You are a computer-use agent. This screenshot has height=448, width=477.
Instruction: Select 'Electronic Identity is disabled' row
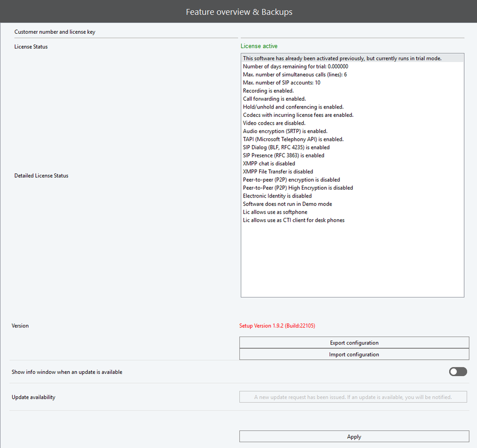tap(353, 196)
